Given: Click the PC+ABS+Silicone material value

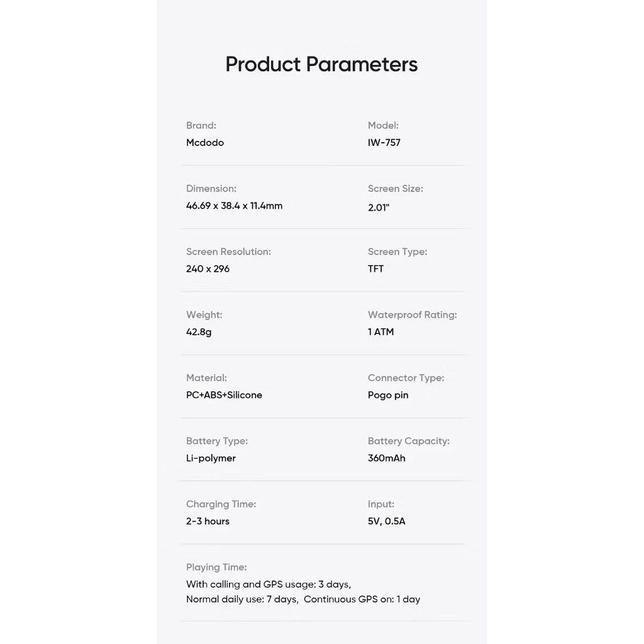Looking at the screenshot, I should [224, 395].
